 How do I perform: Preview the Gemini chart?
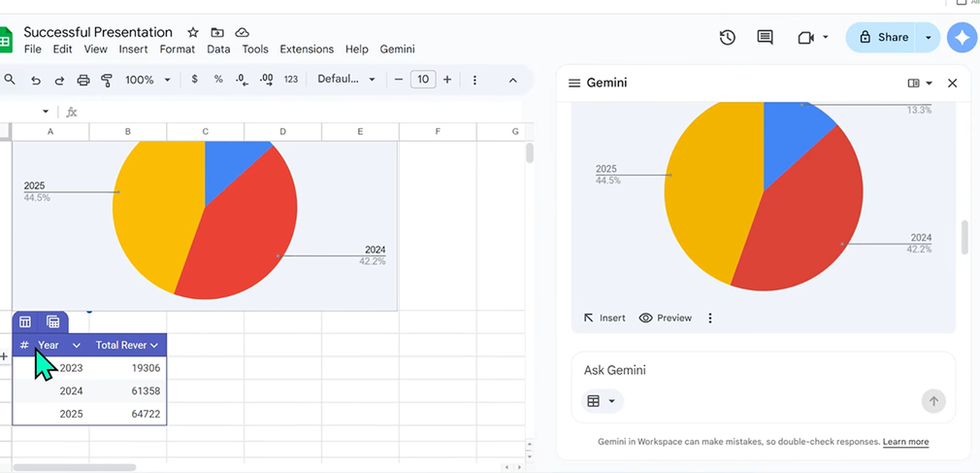(666, 318)
